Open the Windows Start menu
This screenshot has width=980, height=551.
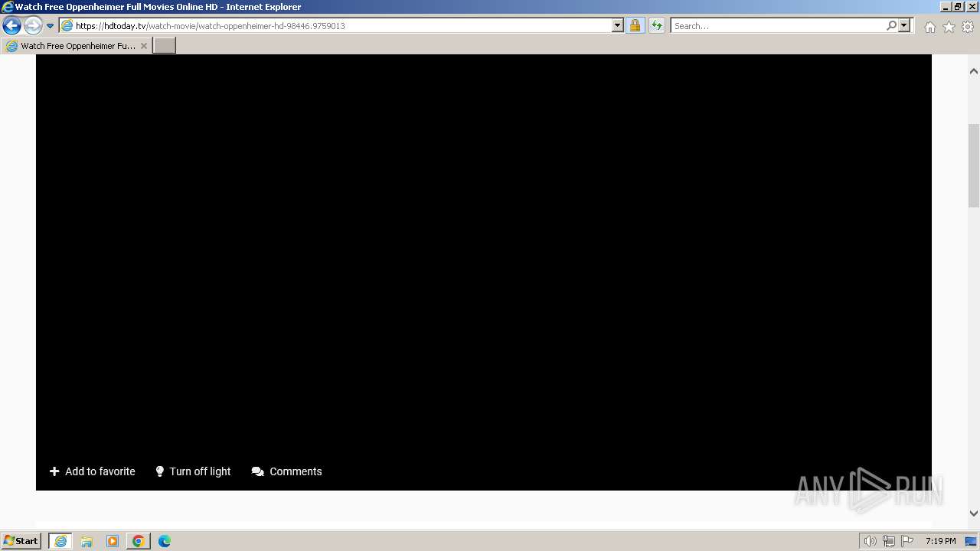click(x=21, y=541)
